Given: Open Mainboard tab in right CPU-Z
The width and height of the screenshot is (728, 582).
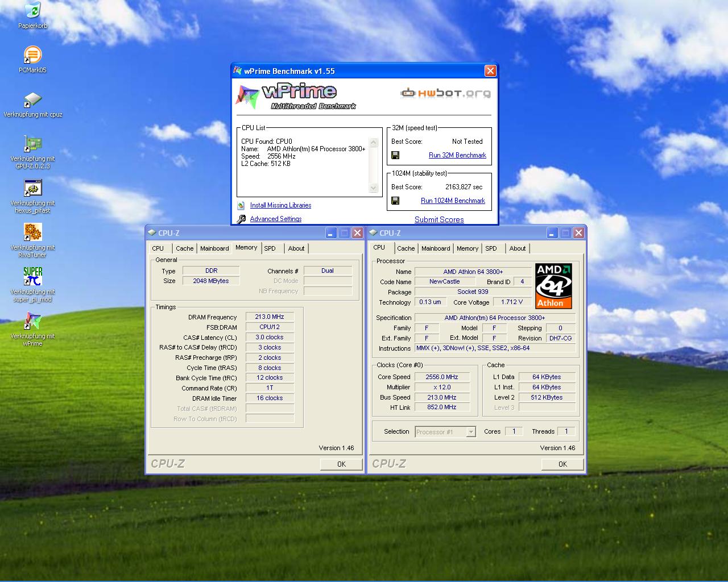Looking at the screenshot, I should pyautogui.click(x=436, y=248).
